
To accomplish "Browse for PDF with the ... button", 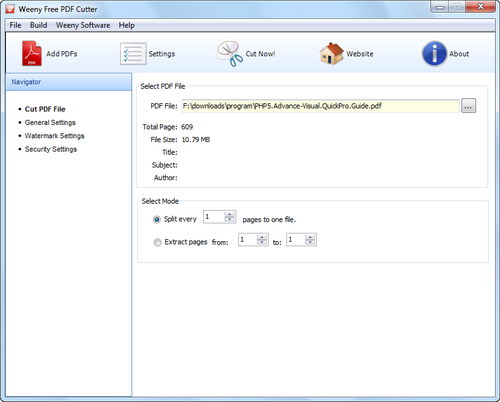I will click(468, 106).
